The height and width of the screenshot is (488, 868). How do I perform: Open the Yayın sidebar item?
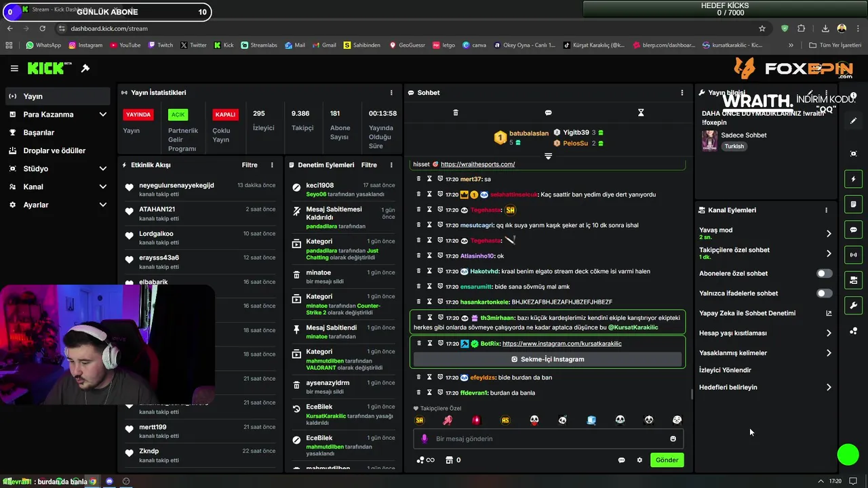click(58, 96)
